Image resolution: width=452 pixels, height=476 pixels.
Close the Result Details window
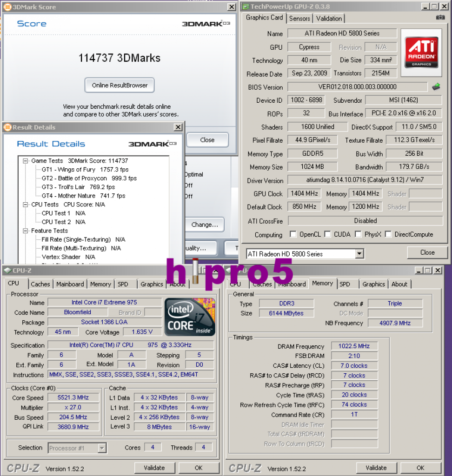pyautogui.click(x=178, y=127)
